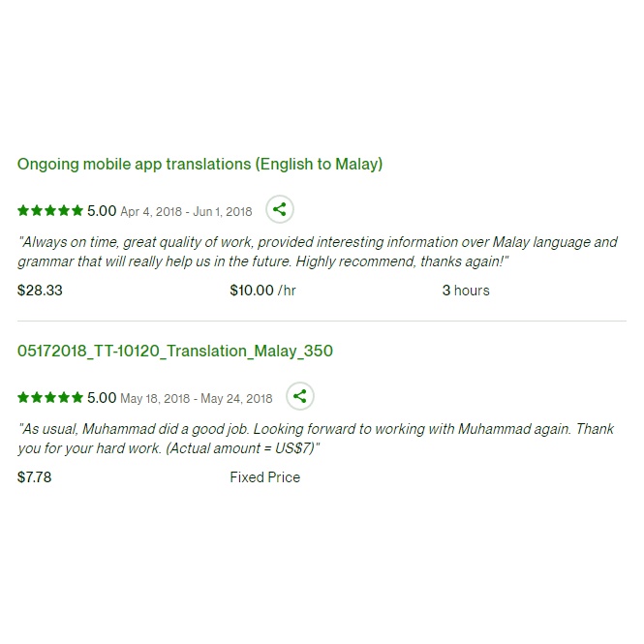Click the $7.78 earned amount

35,477
